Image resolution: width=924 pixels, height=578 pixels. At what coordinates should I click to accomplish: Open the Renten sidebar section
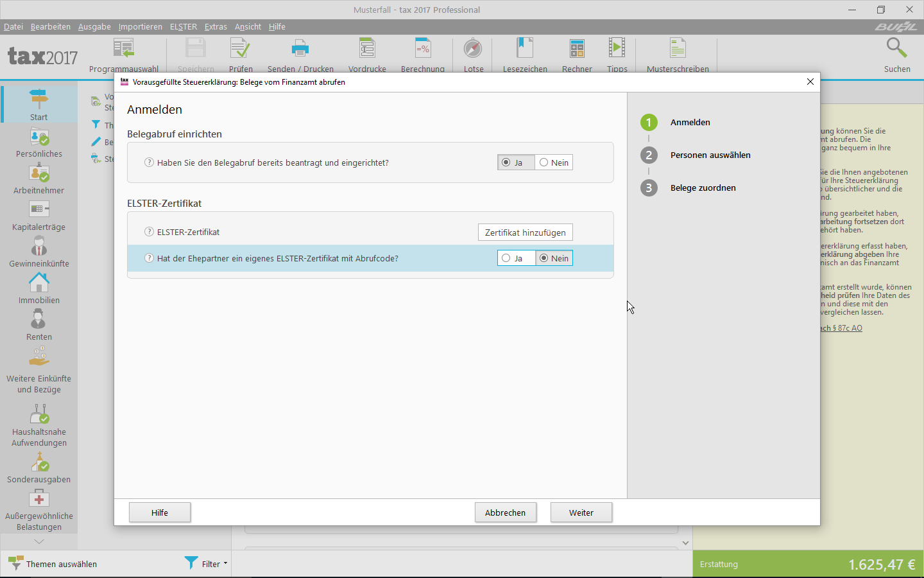coord(39,325)
